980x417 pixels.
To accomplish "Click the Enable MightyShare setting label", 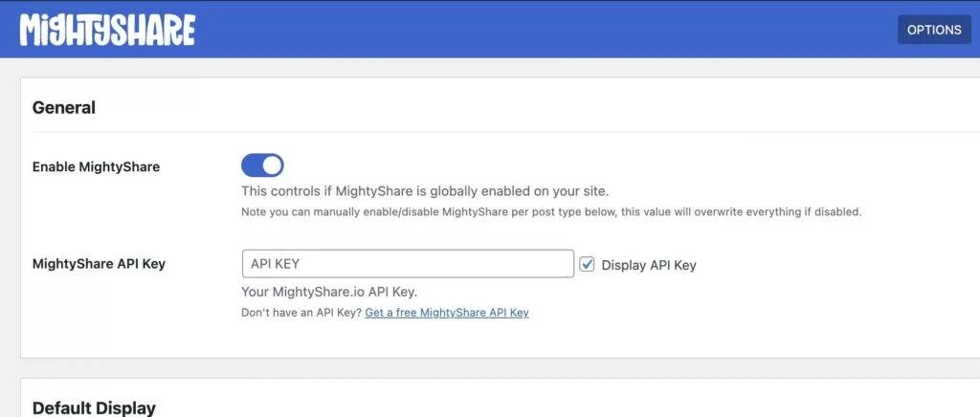I will 96,166.
